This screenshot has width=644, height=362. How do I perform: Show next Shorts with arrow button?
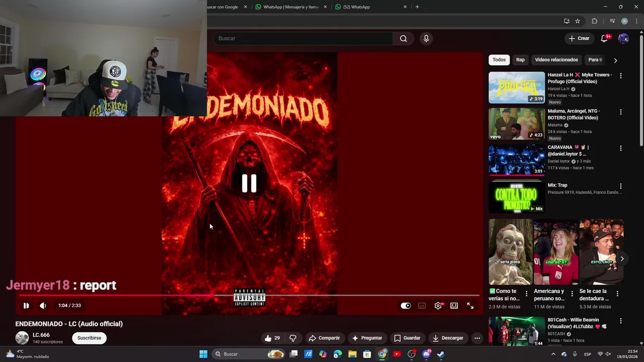[622, 259]
